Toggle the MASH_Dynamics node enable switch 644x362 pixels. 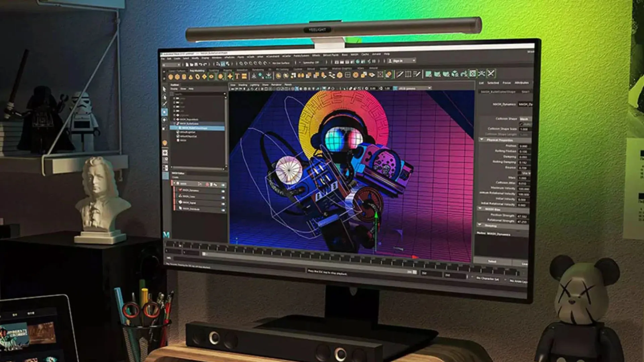click(x=223, y=191)
